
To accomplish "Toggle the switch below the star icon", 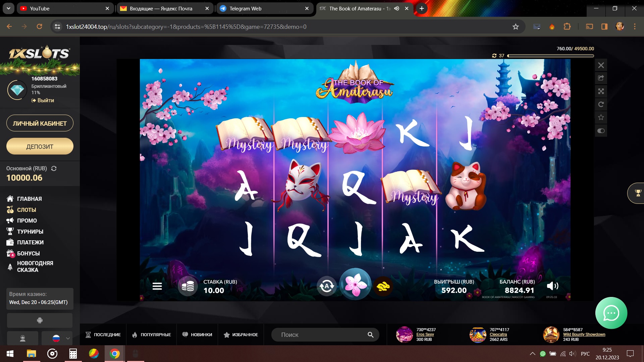I will point(601,131).
